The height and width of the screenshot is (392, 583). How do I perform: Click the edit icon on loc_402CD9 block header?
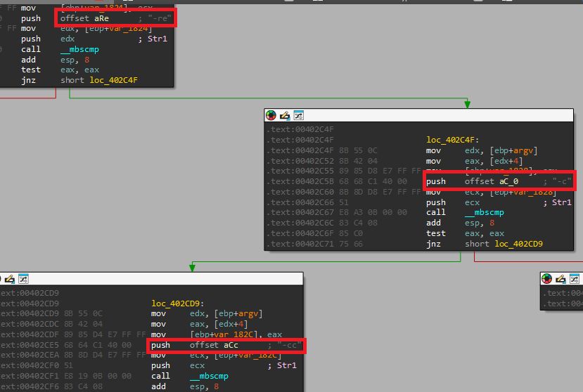(x=10, y=279)
